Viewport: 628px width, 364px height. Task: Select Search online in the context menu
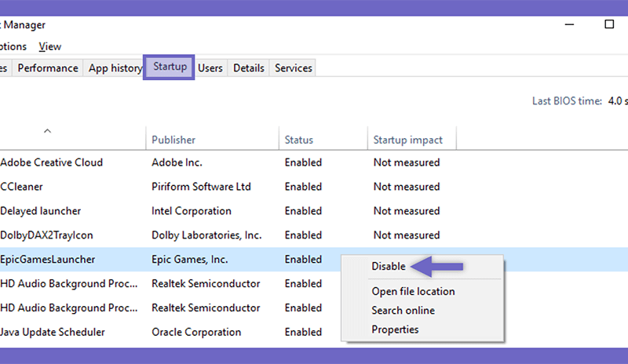point(403,311)
